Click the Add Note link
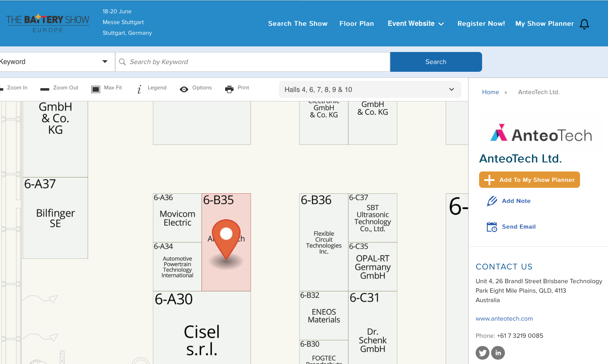The height and width of the screenshot is (364, 608). pyautogui.click(x=516, y=201)
